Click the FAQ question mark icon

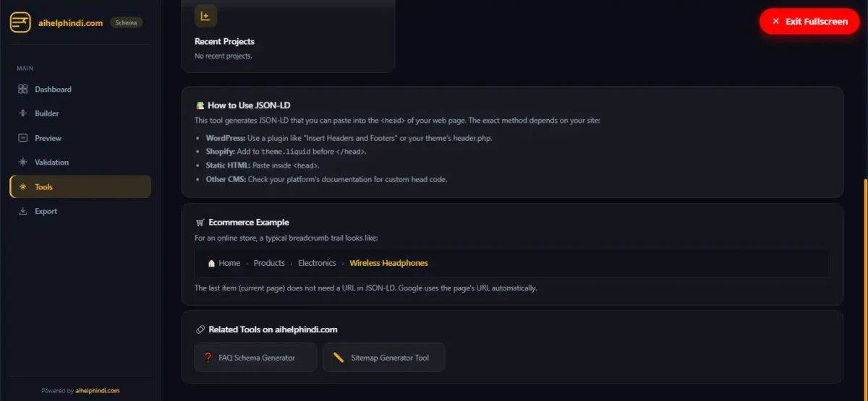coord(208,358)
